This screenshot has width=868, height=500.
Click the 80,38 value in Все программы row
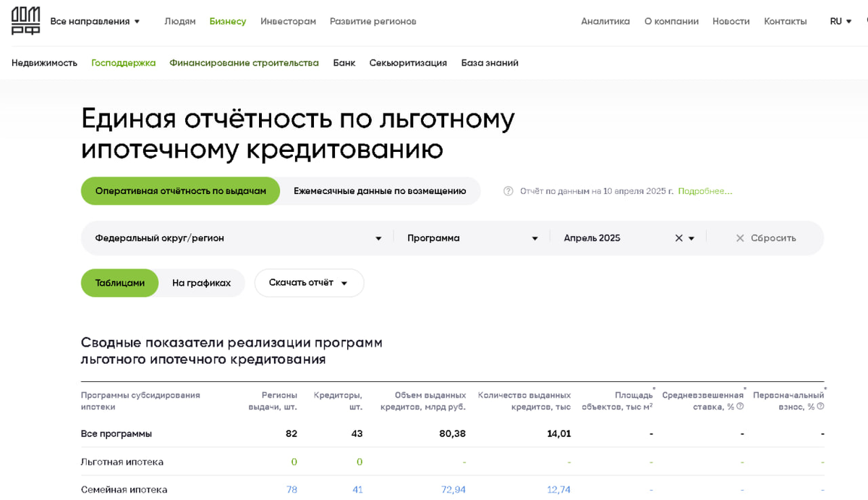tap(452, 433)
